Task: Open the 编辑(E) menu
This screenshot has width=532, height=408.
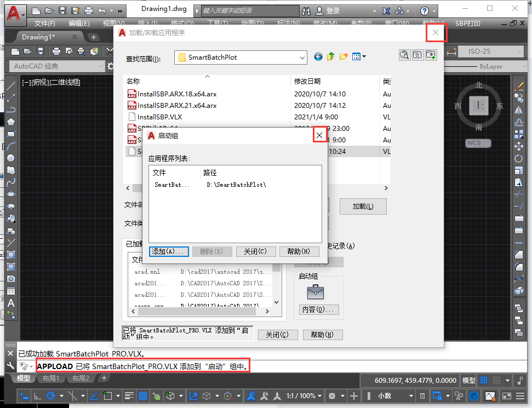Action: (x=79, y=24)
